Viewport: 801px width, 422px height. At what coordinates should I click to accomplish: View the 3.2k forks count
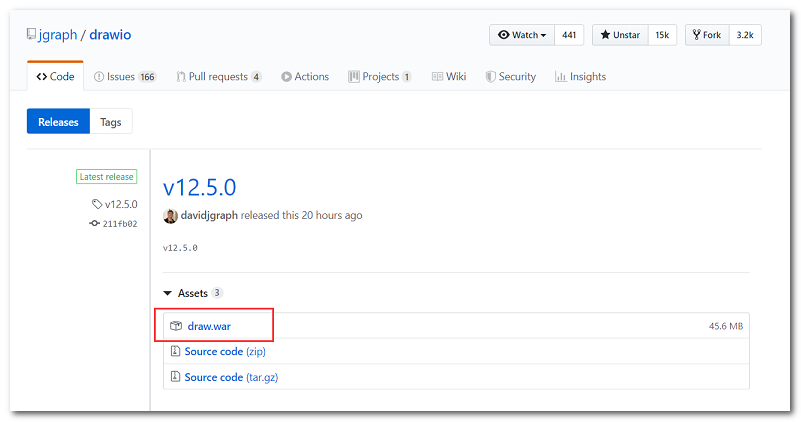click(745, 35)
